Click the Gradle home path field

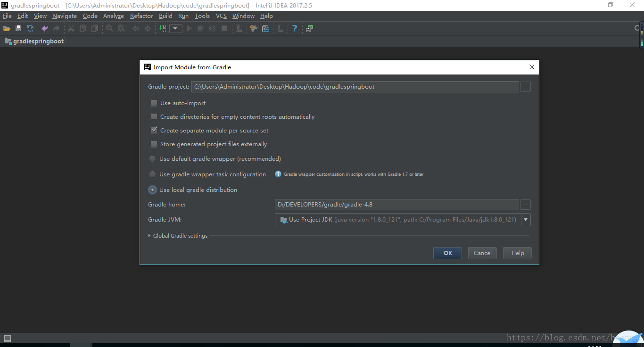(397, 205)
